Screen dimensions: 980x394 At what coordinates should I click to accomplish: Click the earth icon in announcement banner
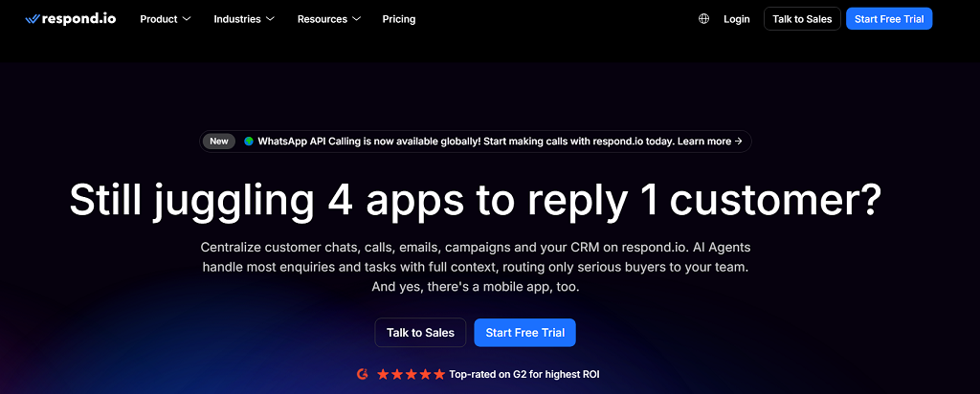click(249, 142)
